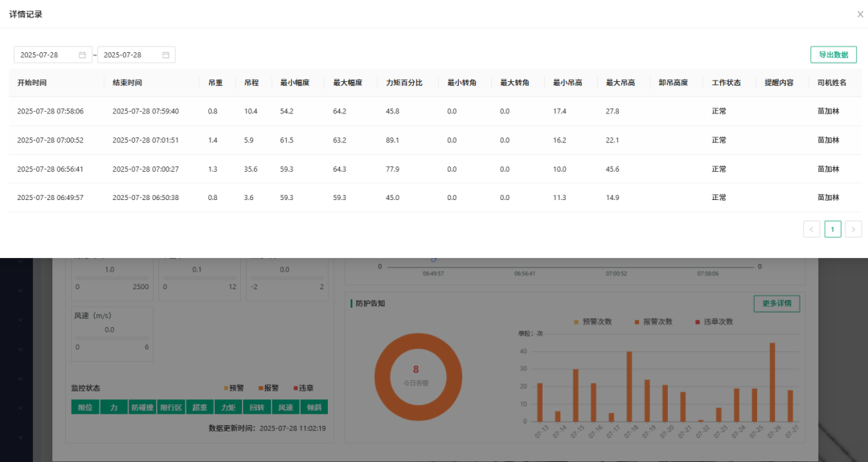The height and width of the screenshot is (462, 868).
Task: Select row starting 2025-07-28 06:56:41
Action: (435, 169)
